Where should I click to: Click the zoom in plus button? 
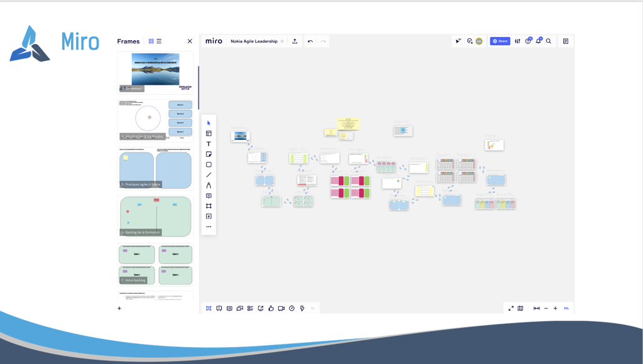(x=555, y=308)
